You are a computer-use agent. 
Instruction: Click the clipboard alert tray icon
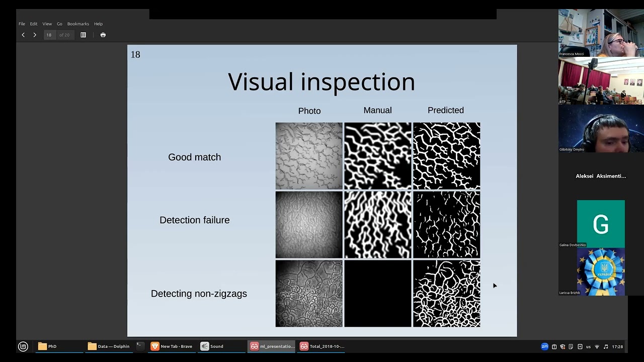coord(554,346)
